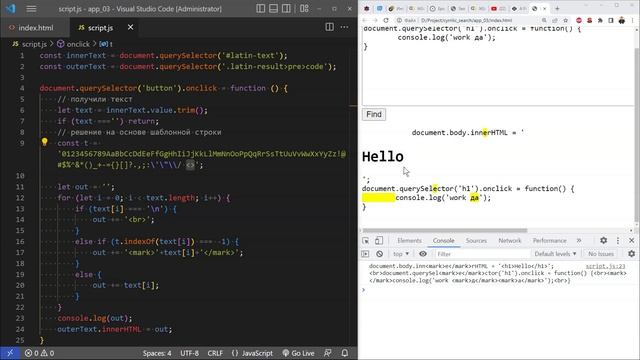
Task: Open the top context dropdown
Action: coord(401,254)
